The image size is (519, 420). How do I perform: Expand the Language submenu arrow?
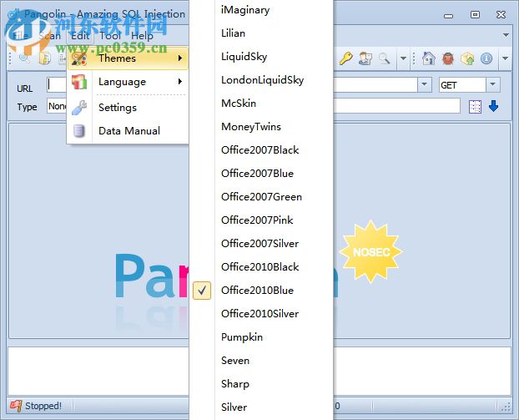tap(180, 82)
